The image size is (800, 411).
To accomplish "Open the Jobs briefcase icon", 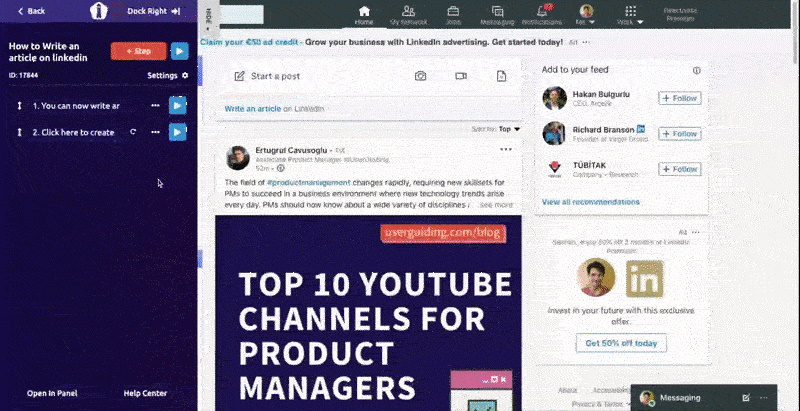I will tap(453, 13).
